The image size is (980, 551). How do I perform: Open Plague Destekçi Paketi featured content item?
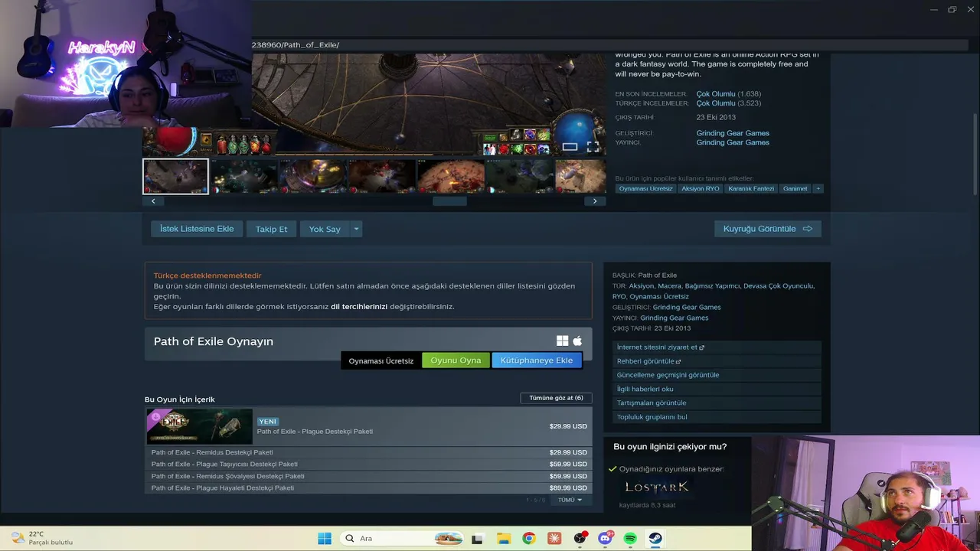point(367,426)
